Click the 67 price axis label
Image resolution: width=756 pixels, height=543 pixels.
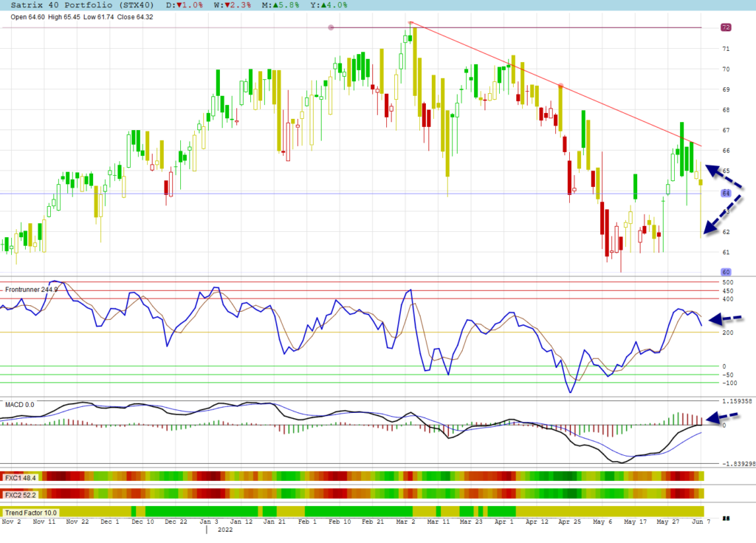726,130
